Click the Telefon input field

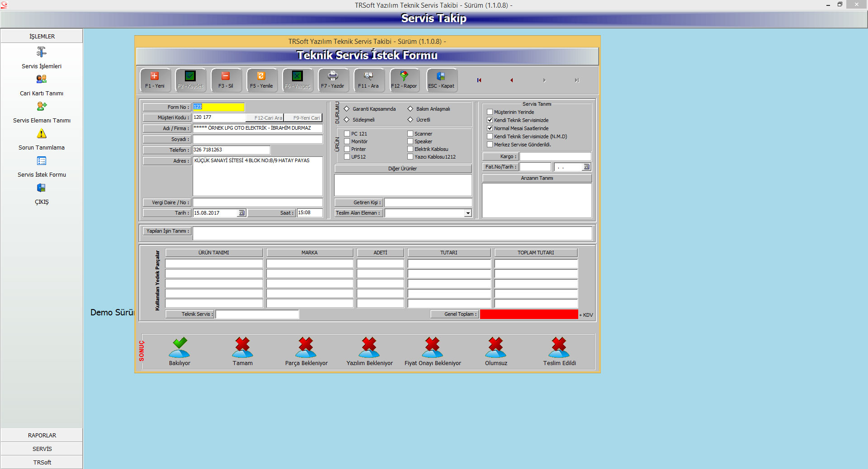click(x=231, y=150)
